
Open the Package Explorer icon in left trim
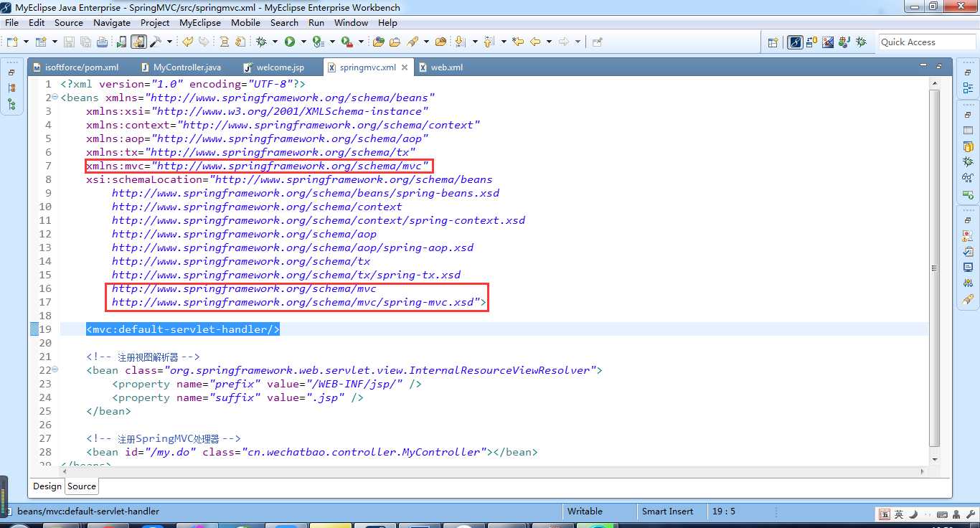click(12, 88)
